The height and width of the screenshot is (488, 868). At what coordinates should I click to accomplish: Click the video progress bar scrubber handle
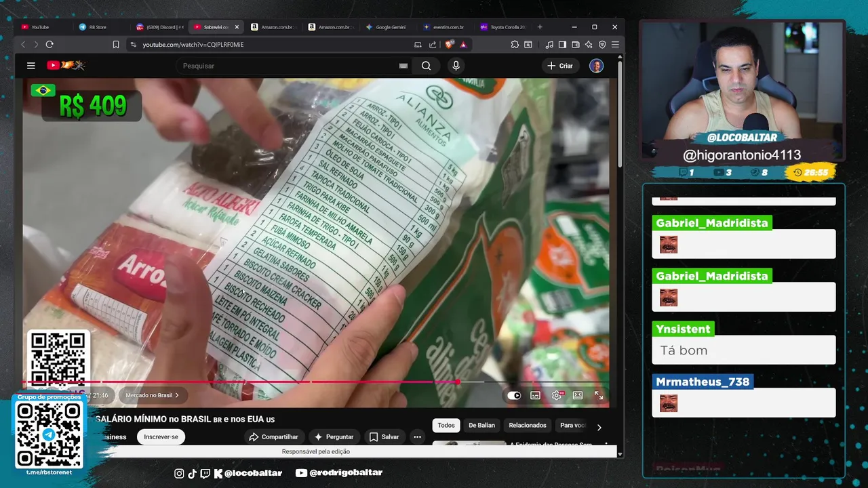pyautogui.click(x=458, y=382)
